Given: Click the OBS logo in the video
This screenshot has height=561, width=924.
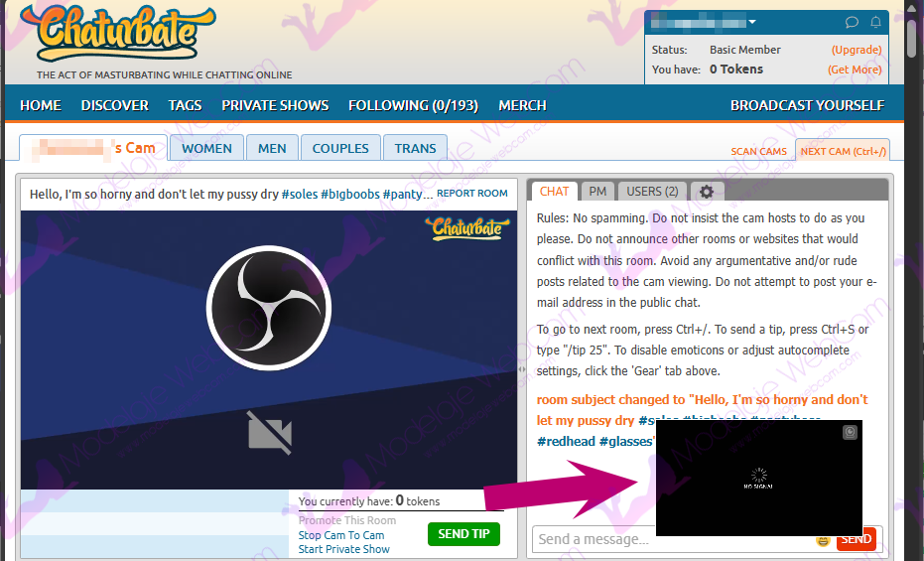Looking at the screenshot, I should click(268, 307).
